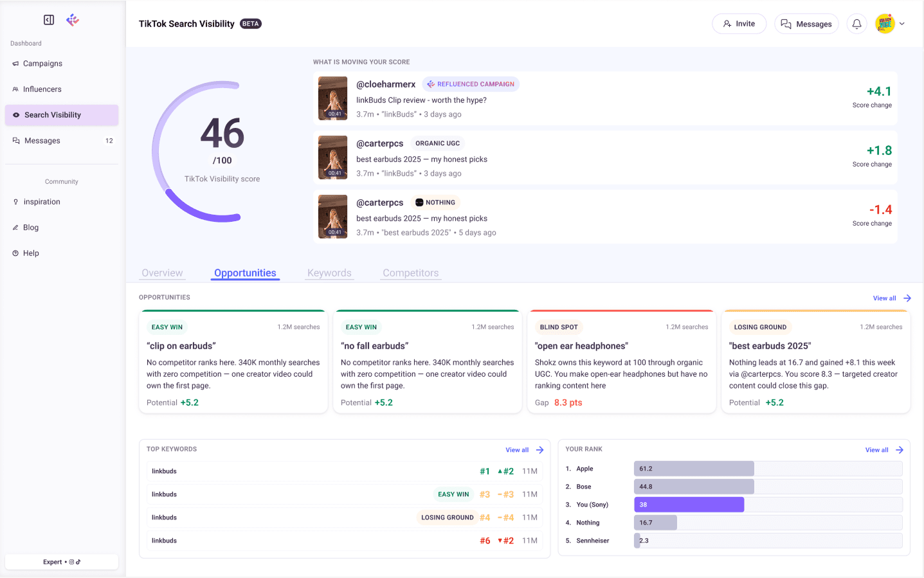Click the eye icon beside Search Visibility
The width and height of the screenshot is (924, 578).
[x=16, y=115]
